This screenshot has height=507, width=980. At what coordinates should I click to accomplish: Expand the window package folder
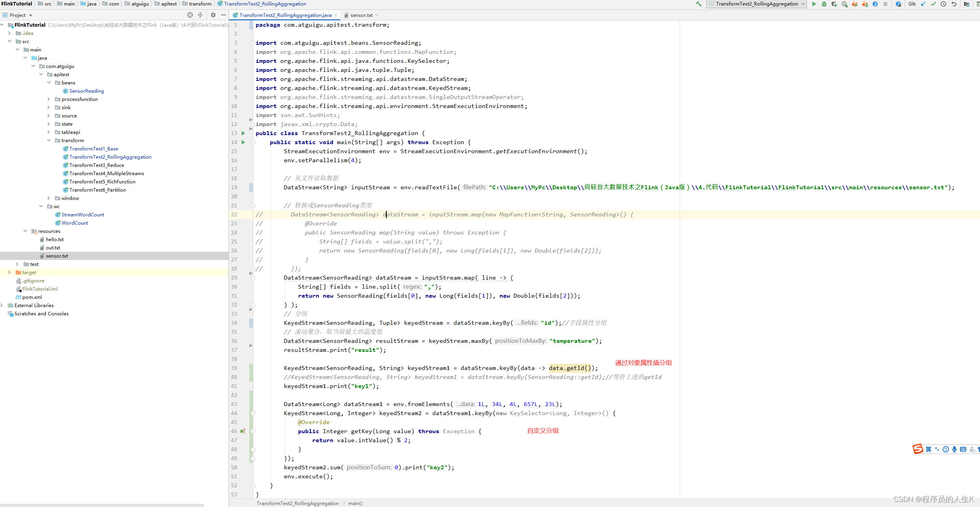point(49,198)
